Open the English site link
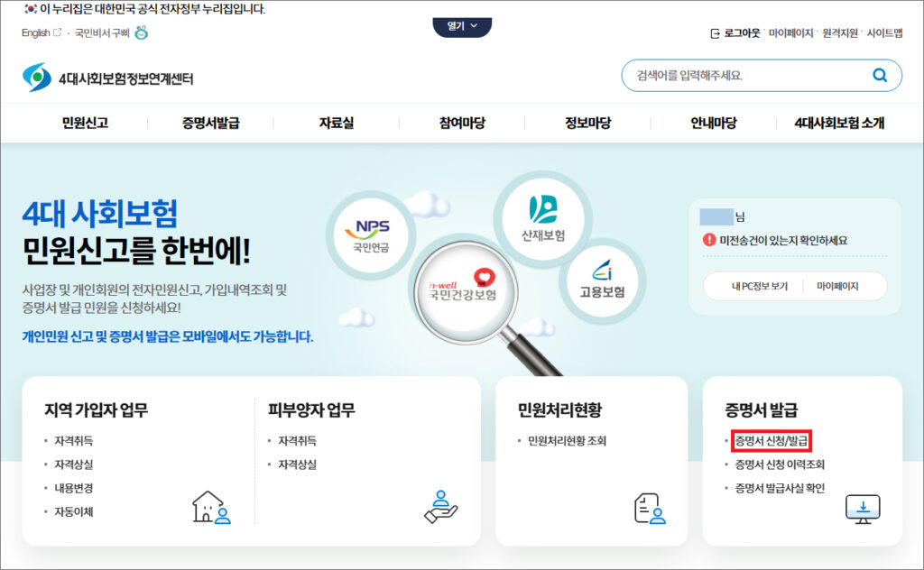924x570 pixels. [36, 33]
